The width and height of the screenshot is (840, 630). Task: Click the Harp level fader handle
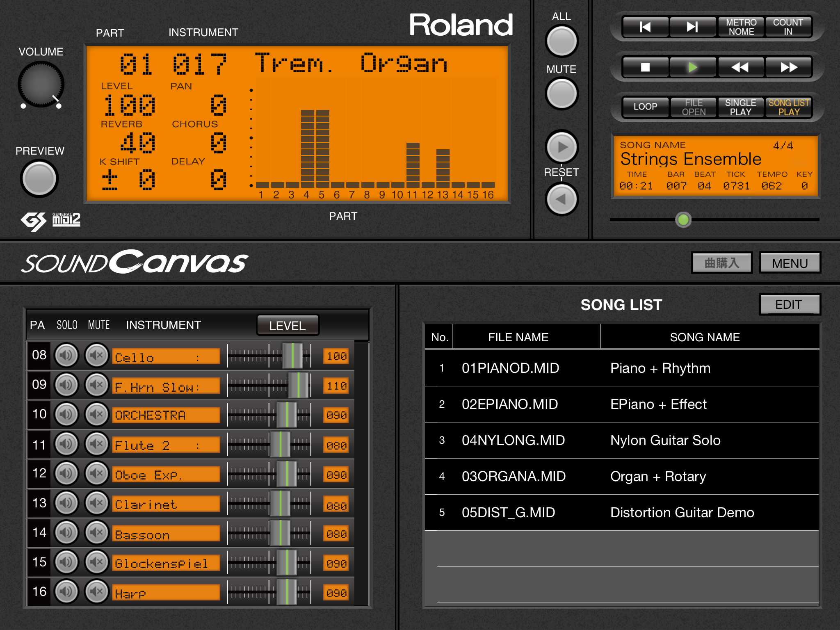[x=287, y=592]
